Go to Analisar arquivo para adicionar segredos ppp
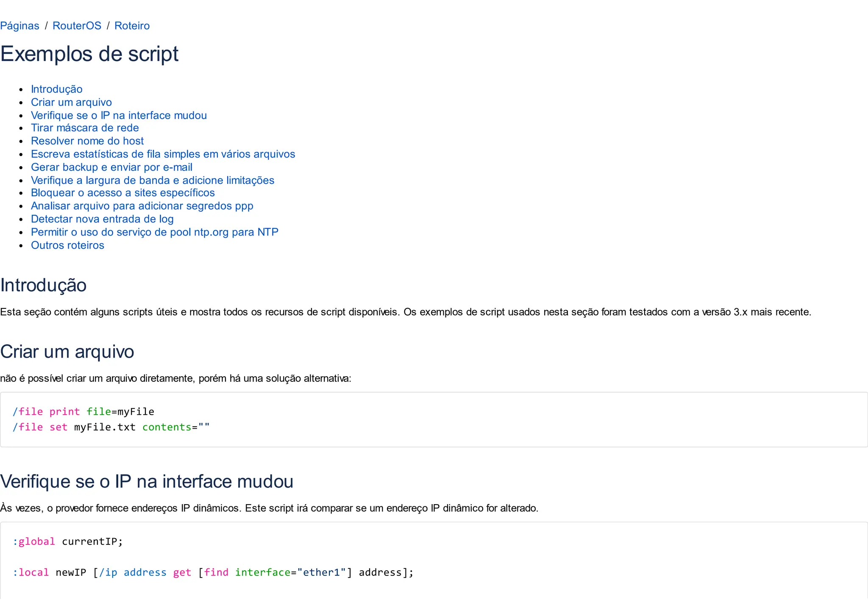868x613 pixels. point(142,206)
